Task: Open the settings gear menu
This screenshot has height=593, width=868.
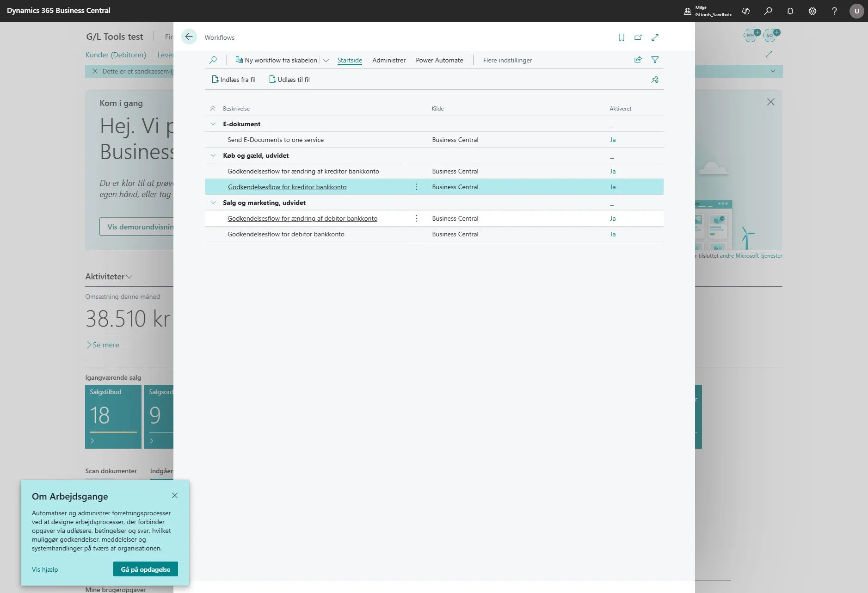Action: [813, 11]
